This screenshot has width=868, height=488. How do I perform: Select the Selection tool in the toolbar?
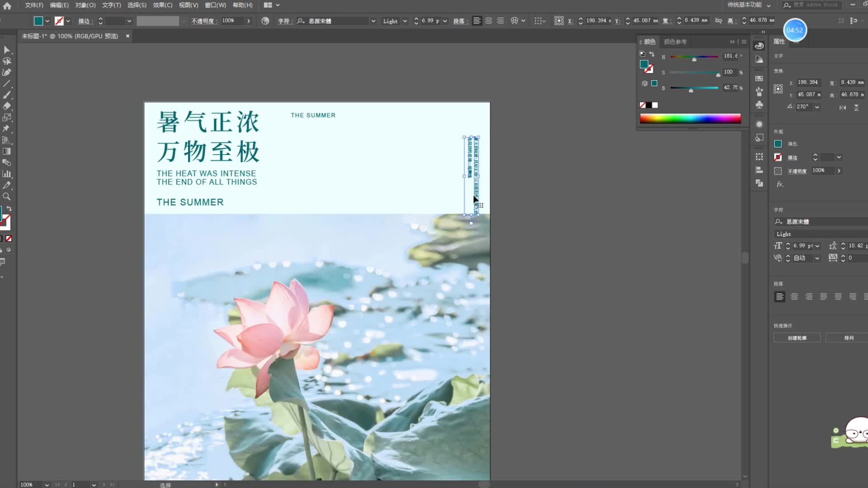[x=7, y=50]
